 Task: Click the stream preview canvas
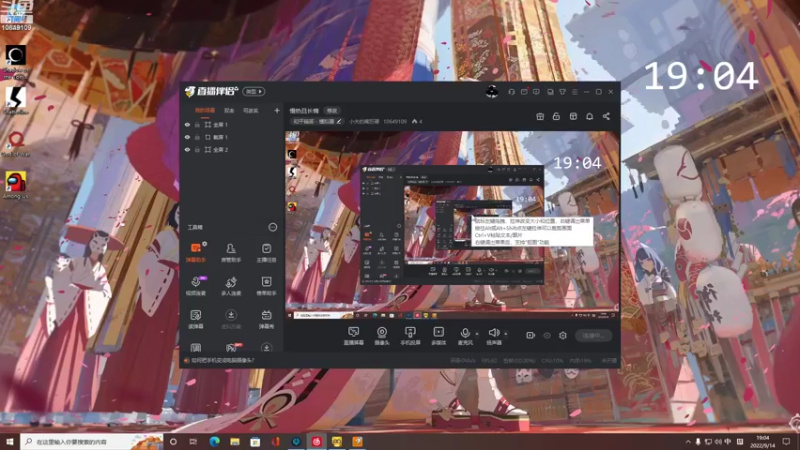[x=452, y=225]
